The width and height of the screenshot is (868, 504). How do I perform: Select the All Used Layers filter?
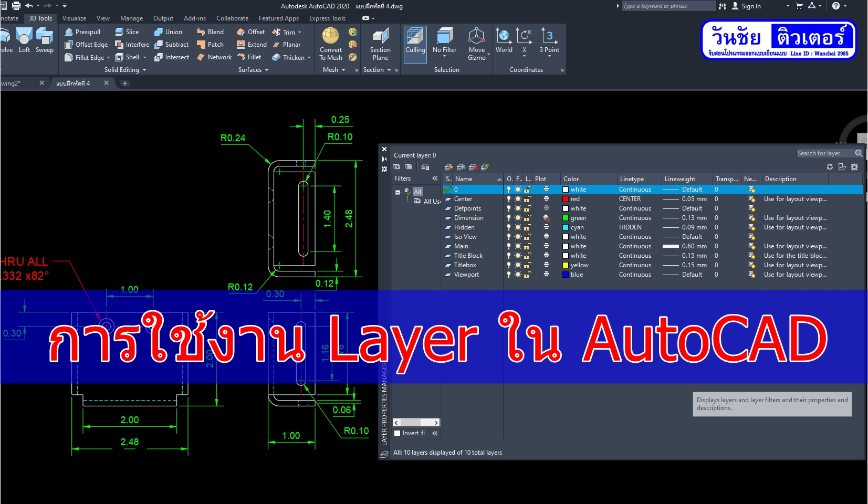tap(427, 202)
